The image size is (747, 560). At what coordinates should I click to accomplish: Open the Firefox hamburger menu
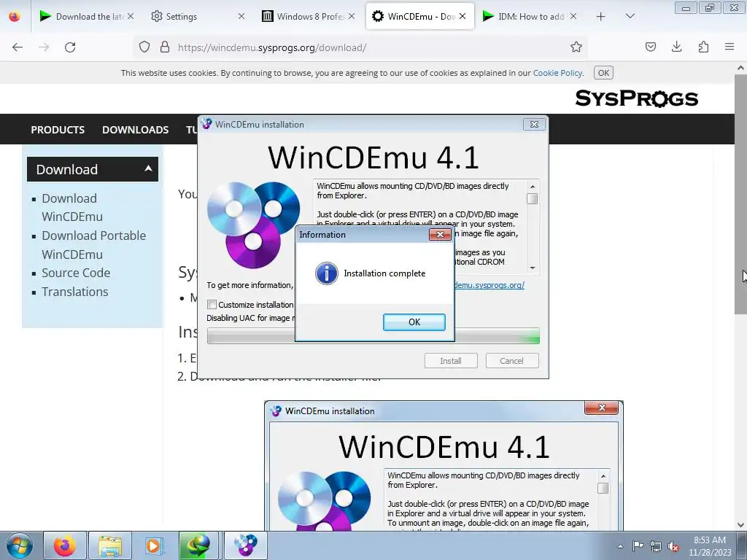729,47
